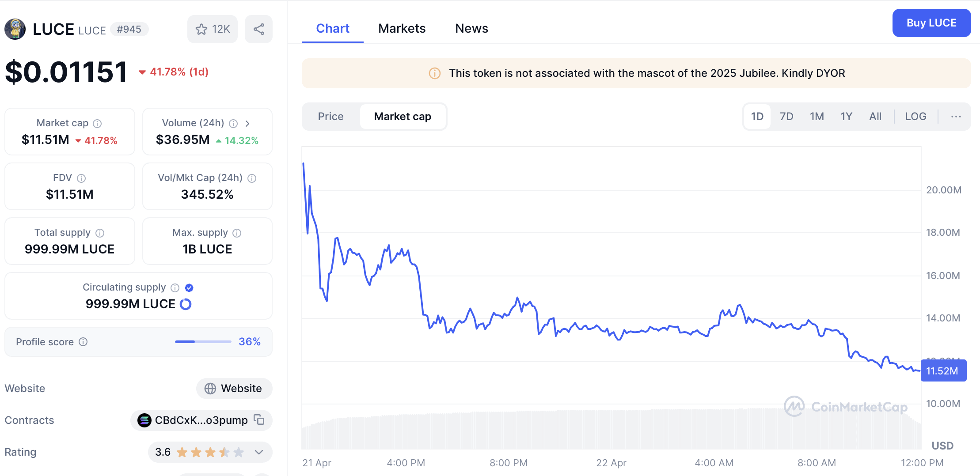Switch chart to Price view
This screenshot has width=980, height=476.
tap(331, 117)
